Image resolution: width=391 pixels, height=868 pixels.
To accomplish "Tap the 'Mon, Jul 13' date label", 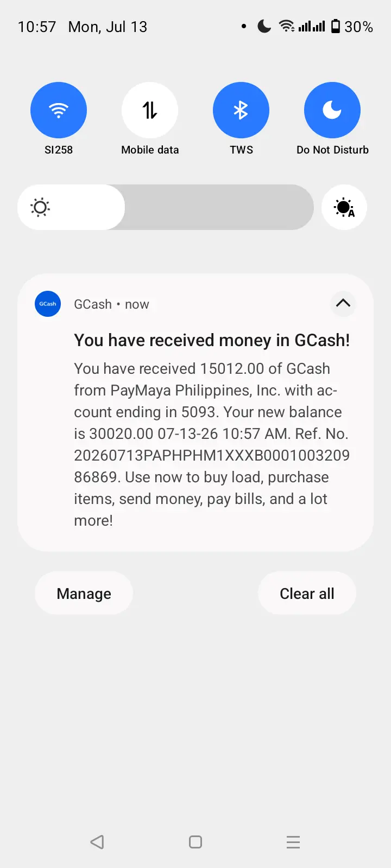I will click(108, 27).
